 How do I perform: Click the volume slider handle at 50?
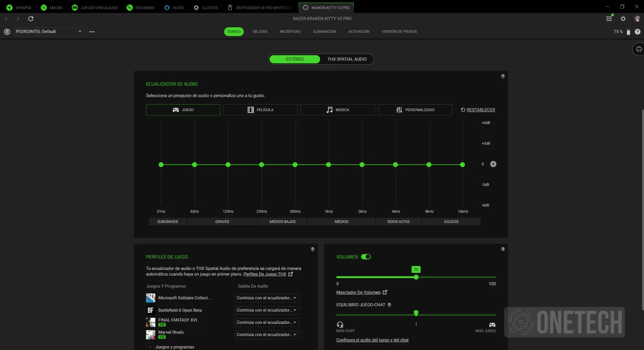pyautogui.click(x=416, y=277)
